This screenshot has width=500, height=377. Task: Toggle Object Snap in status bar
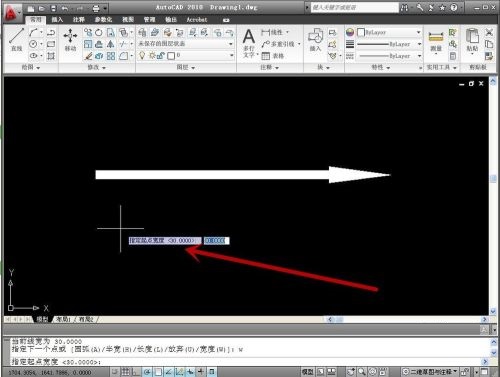(x=158, y=372)
